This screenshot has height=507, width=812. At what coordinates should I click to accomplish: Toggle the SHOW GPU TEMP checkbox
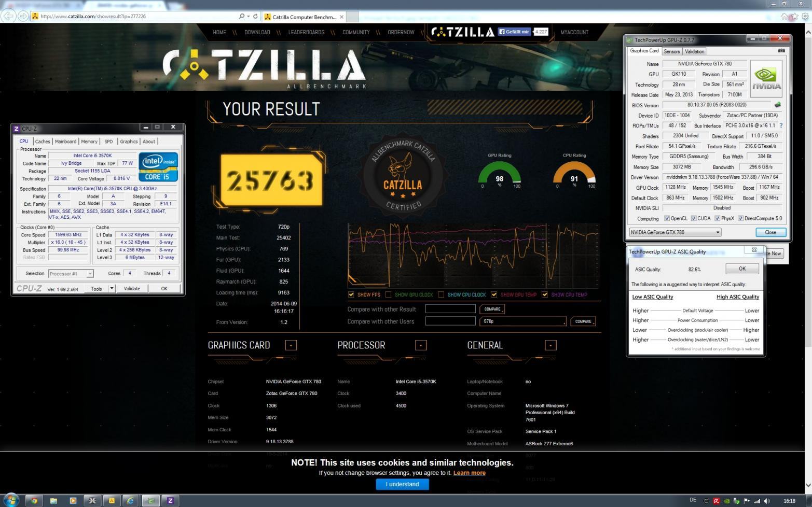coord(494,294)
